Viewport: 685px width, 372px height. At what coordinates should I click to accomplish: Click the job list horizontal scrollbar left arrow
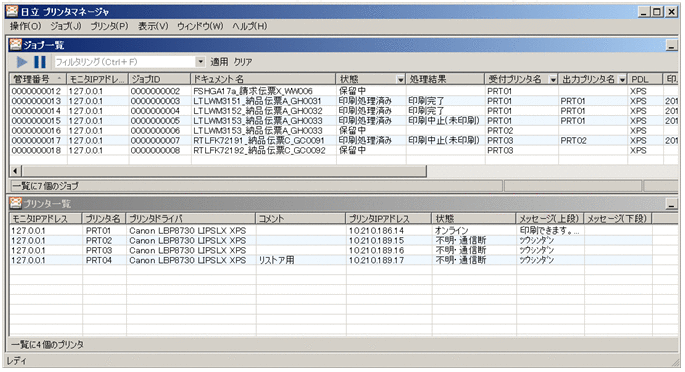pyautogui.click(x=16, y=171)
